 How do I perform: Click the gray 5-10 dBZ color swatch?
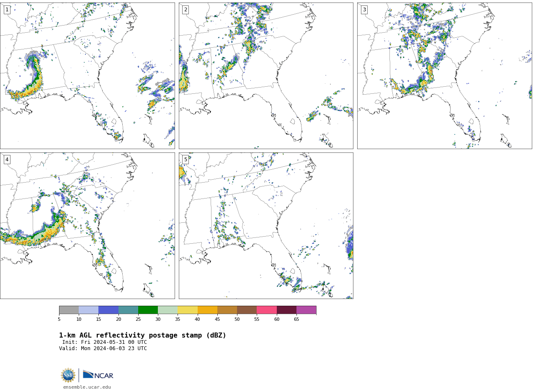tap(69, 310)
